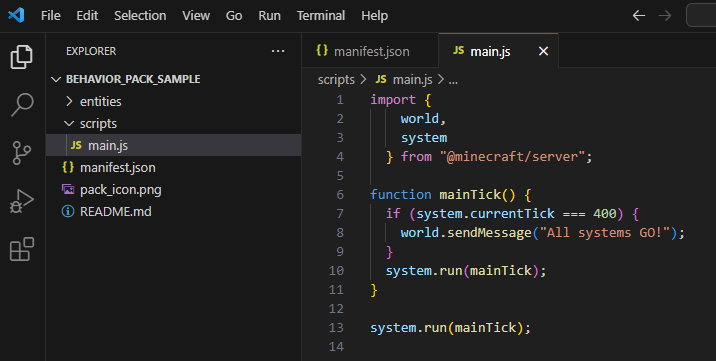716x361 pixels.
Task: Select the main.js editor tab
Action: [x=498, y=51]
